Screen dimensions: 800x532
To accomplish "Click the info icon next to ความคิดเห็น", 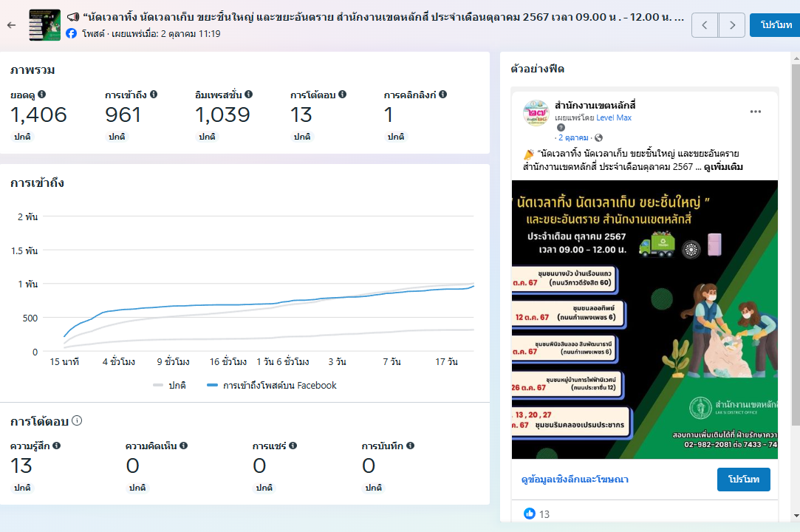I will coord(184,446).
